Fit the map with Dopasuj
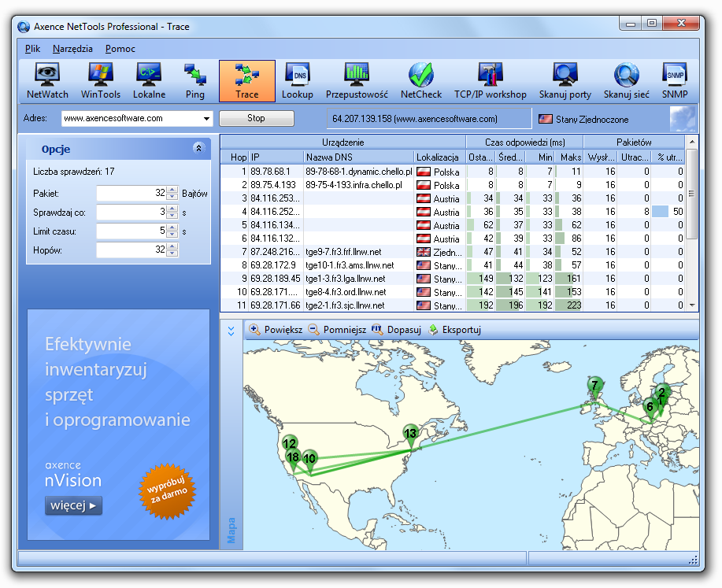The image size is (722, 588). [x=397, y=330]
